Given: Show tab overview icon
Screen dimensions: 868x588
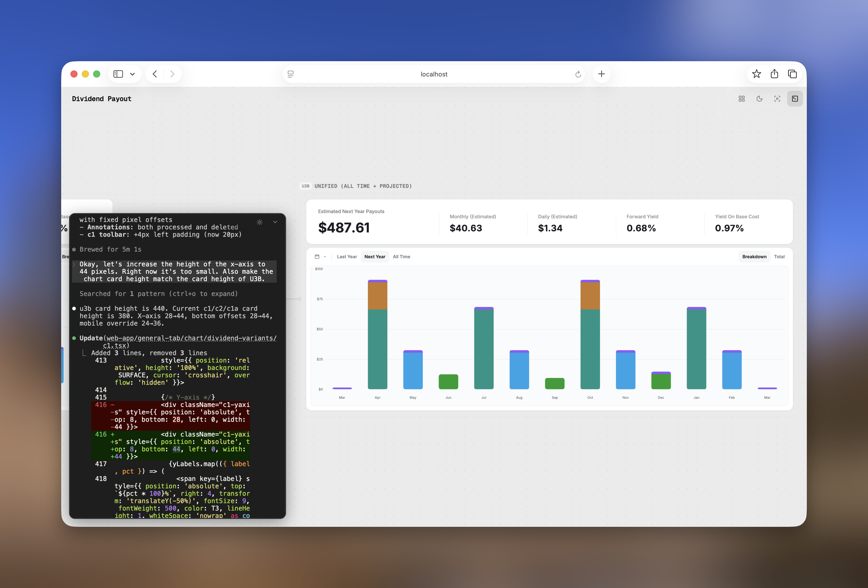Looking at the screenshot, I should pyautogui.click(x=792, y=74).
